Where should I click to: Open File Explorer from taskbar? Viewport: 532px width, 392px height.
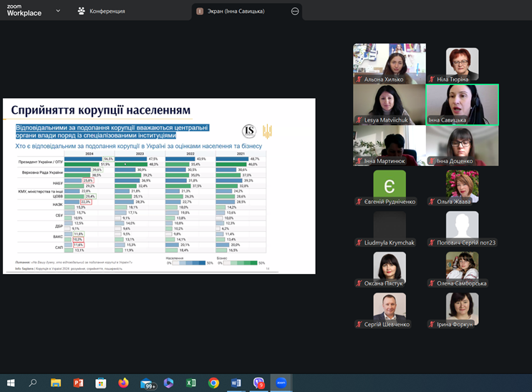(56, 383)
